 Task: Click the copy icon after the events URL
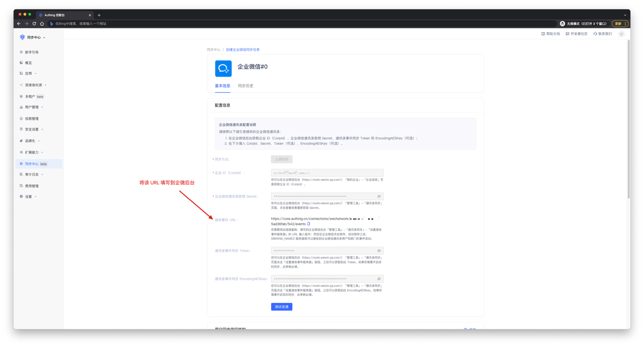(309, 224)
